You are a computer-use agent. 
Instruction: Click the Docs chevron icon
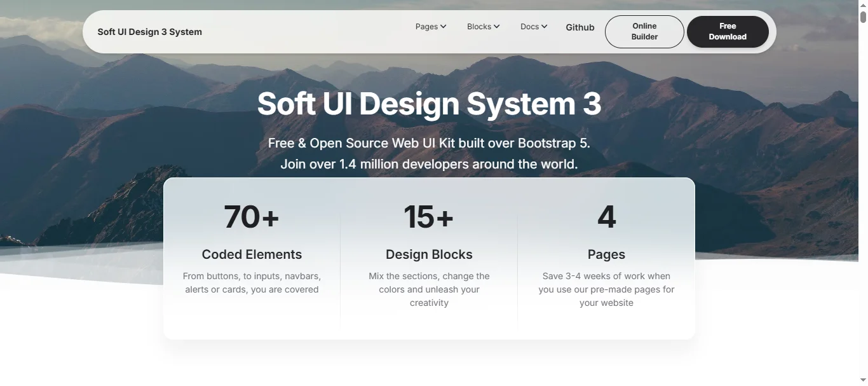click(545, 27)
